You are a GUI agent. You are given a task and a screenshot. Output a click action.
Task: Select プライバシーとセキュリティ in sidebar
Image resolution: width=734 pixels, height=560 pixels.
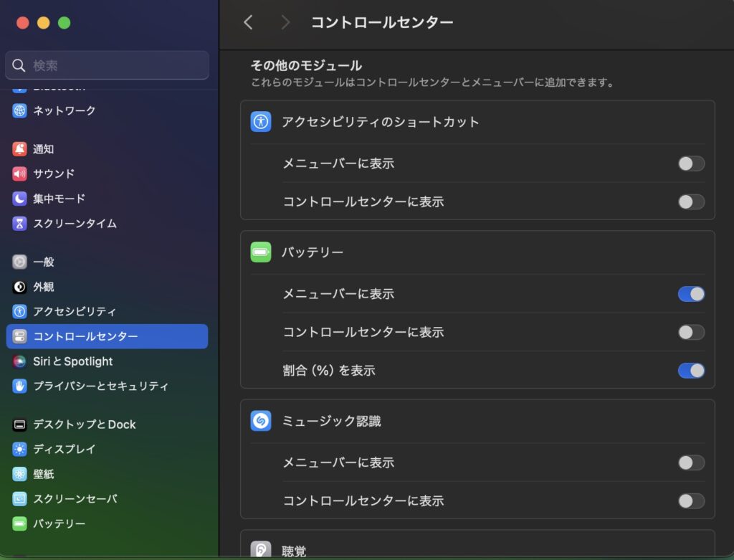100,386
